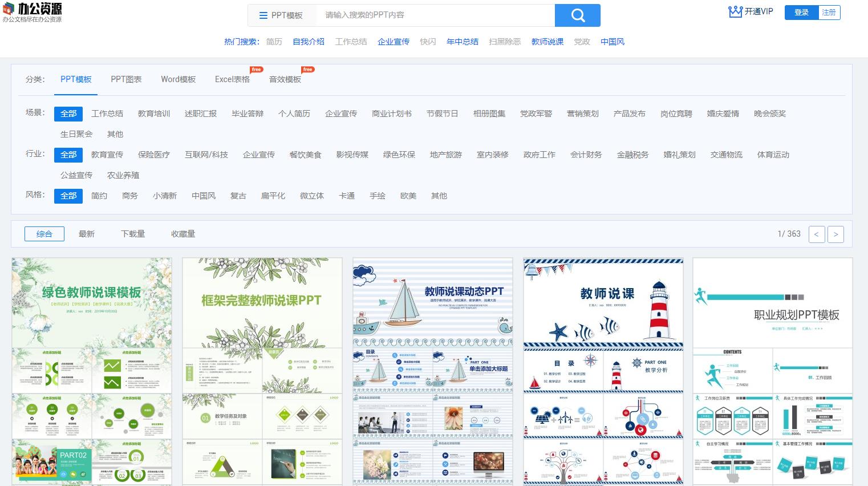
Task: Click the previous page arrow
Action: (x=816, y=234)
